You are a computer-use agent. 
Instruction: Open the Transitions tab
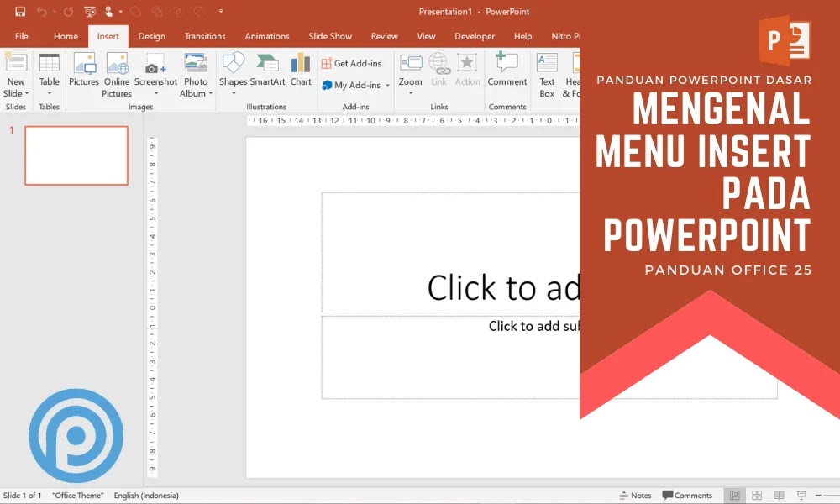click(x=205, y=36)
